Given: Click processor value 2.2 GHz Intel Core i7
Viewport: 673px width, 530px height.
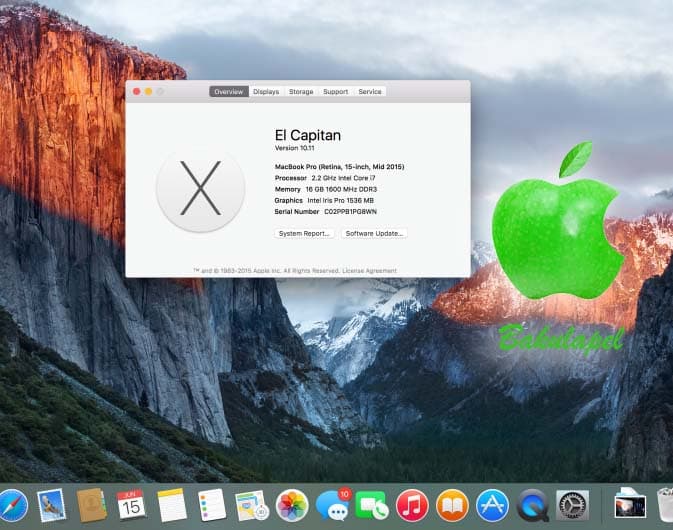Looking at the screenshot, I should click(x=343, y=178).
